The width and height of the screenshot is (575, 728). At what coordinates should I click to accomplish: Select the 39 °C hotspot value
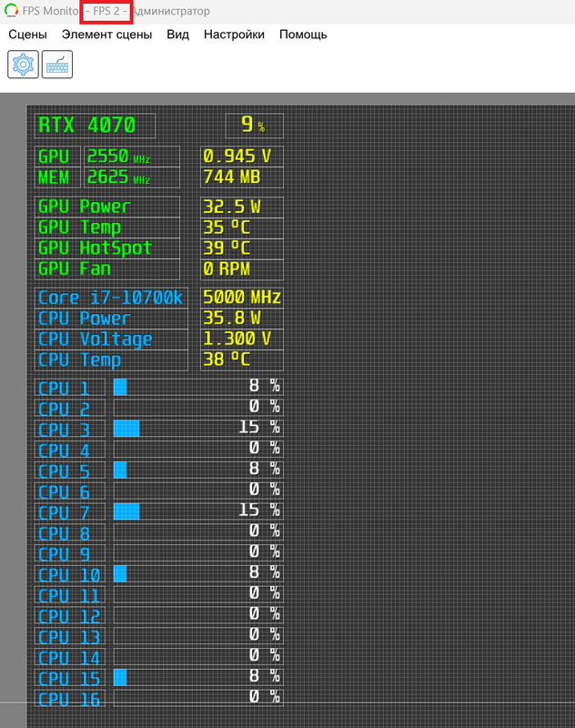[x=242, y=248]
